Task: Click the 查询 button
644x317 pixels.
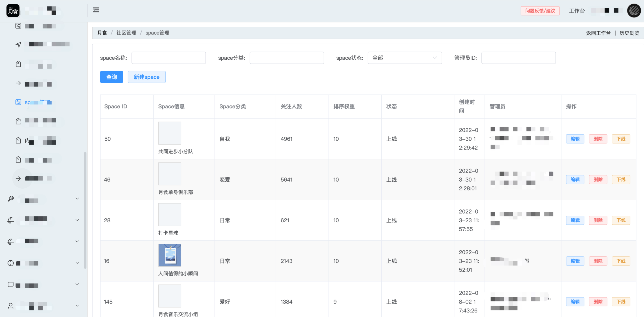Action: point(112,77)
